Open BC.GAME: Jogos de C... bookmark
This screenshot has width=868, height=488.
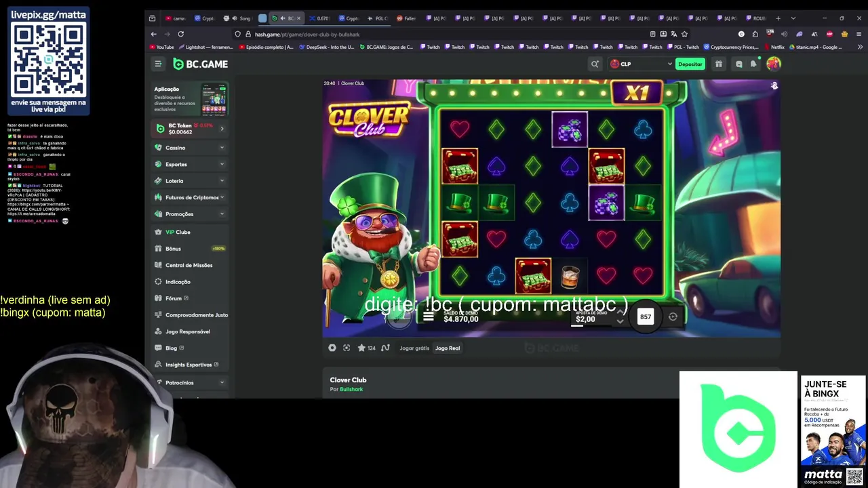(387, 47)
